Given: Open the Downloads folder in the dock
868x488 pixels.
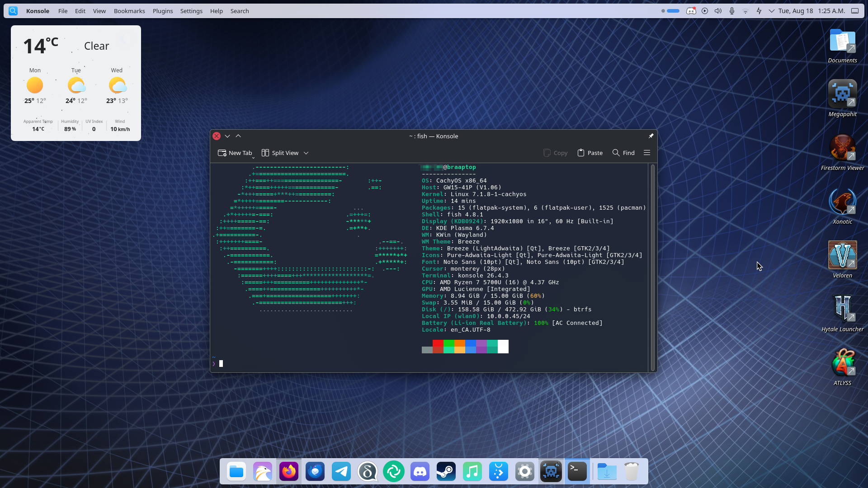Looking at the screenshot, I should pos(607,472).
